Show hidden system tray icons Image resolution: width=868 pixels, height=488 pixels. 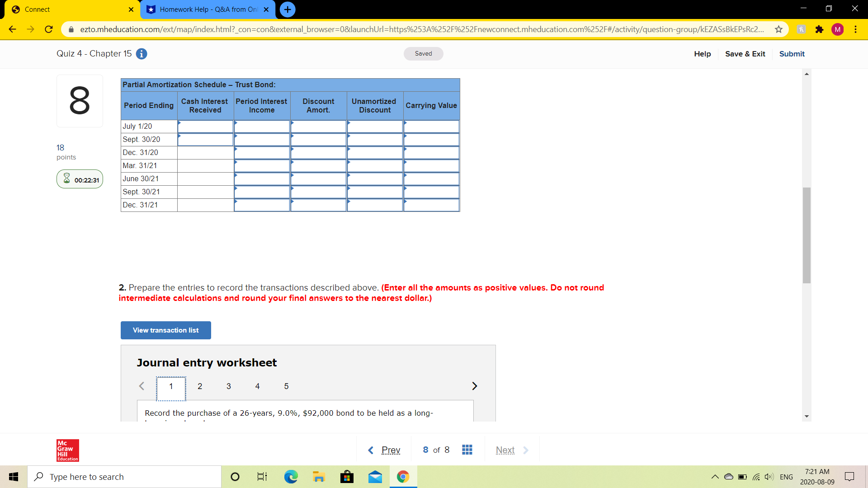pos(715,477)
